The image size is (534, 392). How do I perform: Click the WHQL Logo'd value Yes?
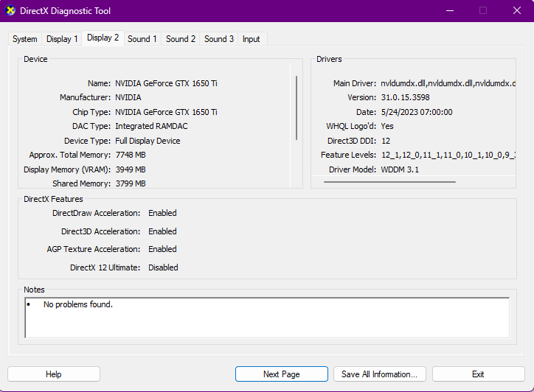click(x=387, y=126)
